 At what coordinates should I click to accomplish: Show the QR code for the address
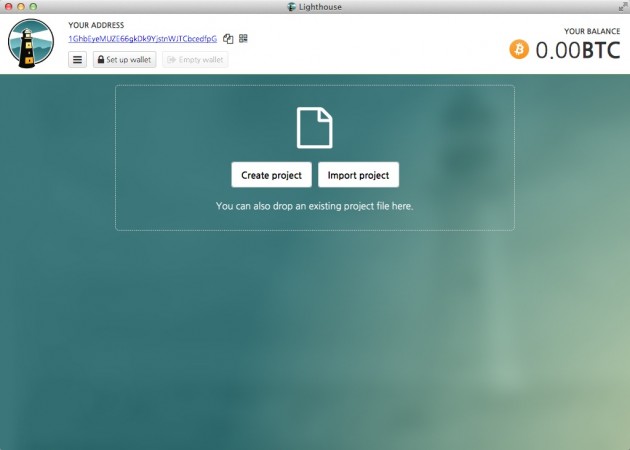[x=243, y=39]
